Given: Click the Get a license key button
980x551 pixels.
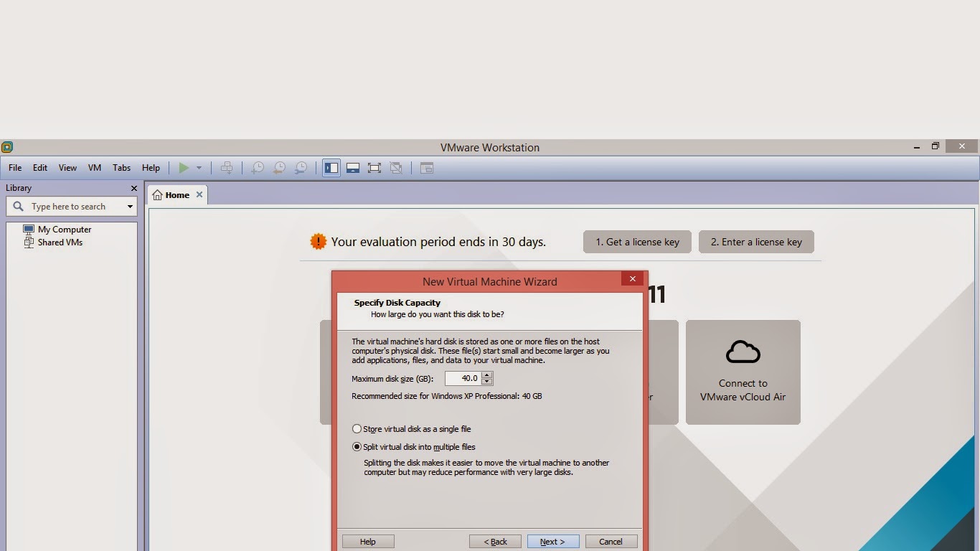Looking at the screenshot, I should (637, 242).
